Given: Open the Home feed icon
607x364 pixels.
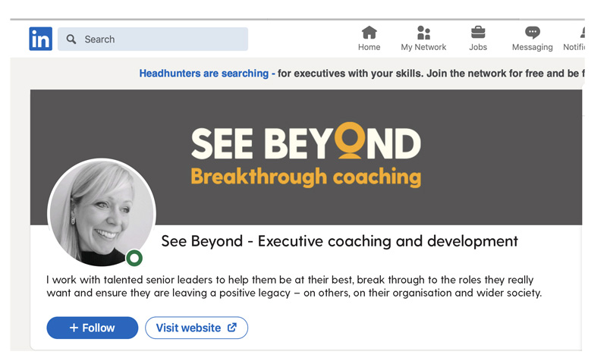Looking at the screenshot, I should click(x=370, y=33).
